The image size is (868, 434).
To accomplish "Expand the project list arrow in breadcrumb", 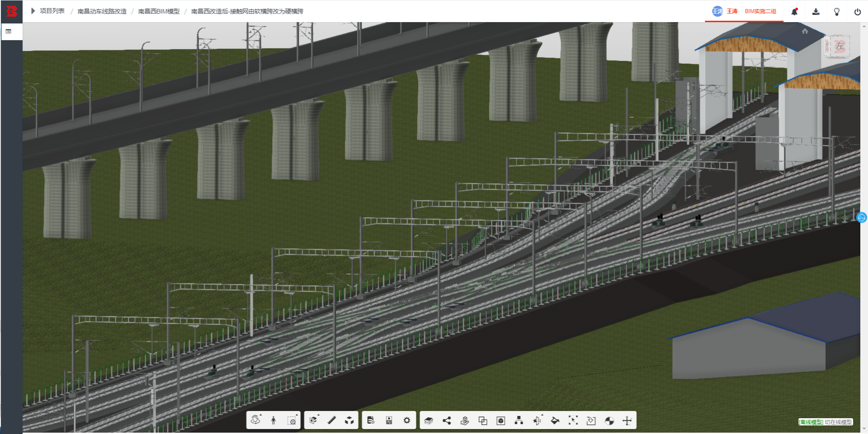I will coord(33,11).
